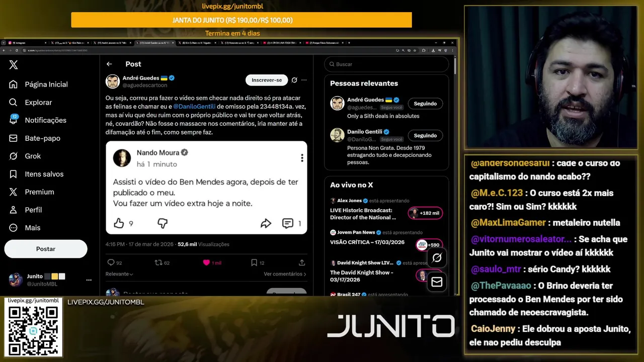644x362 pixels.
Task: Click the thumbs-up in the Nando Moura screenshot
Action: click(x=119, y=223)
